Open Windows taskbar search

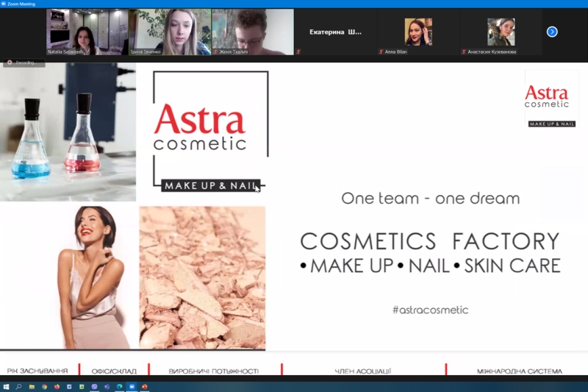click(18, 387)
